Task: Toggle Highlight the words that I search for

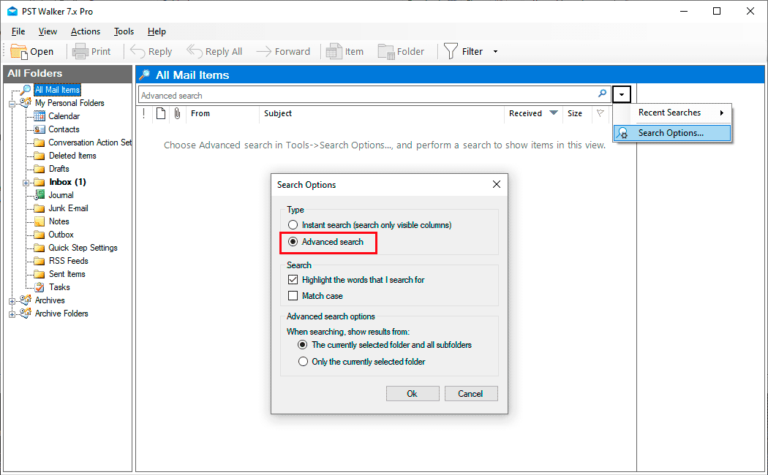Action: (x=293, y=280)
